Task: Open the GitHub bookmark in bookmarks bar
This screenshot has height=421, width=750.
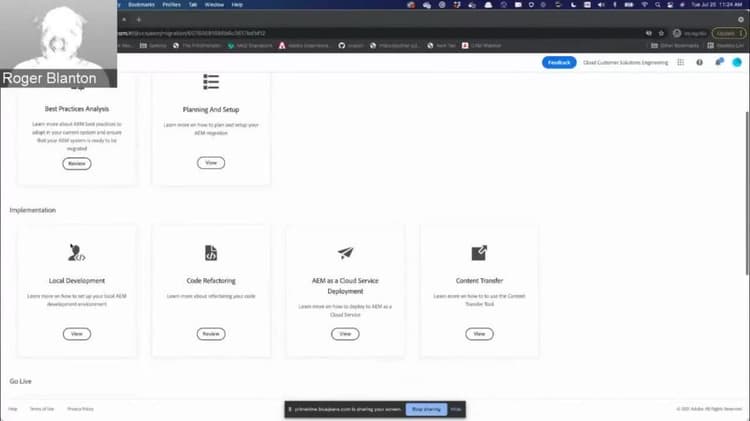Action: tap(351, 45)
